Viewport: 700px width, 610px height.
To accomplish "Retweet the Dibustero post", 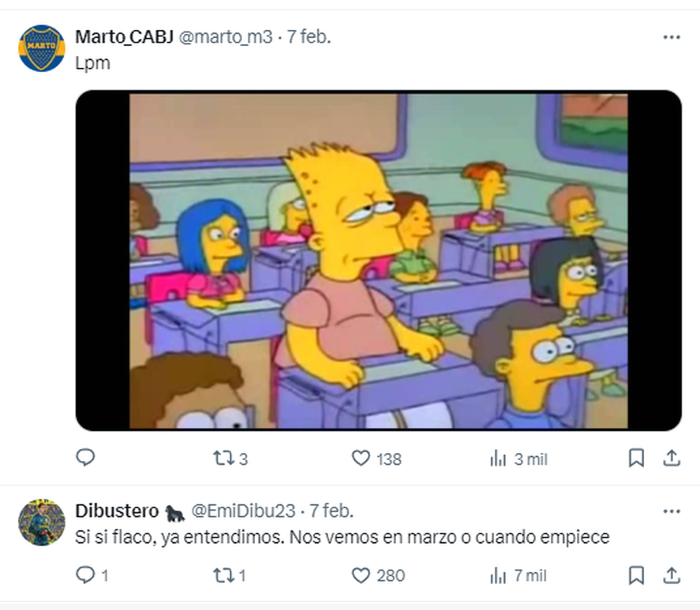I will click(x=230, y=575).
